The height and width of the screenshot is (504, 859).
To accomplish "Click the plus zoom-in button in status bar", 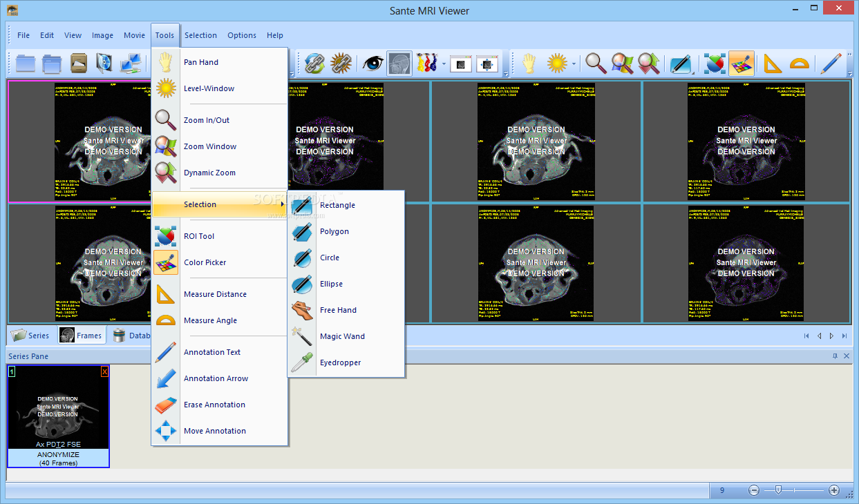I will (x=834, y=490).
